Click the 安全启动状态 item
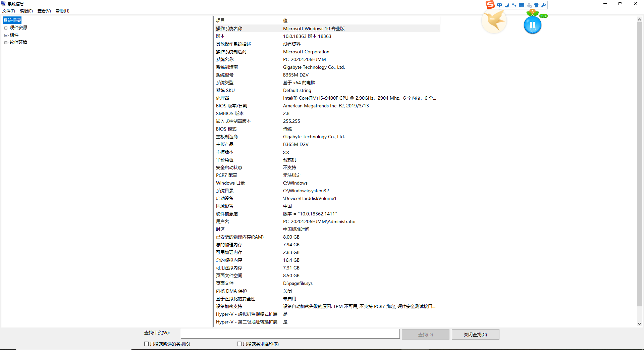 (x=229, y=167)
